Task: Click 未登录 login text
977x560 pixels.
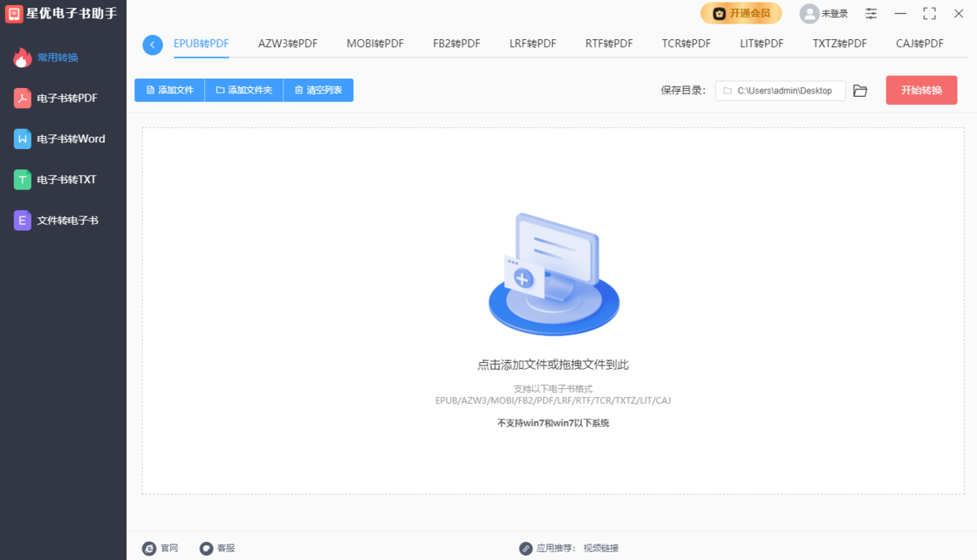Action: [835, 14]
